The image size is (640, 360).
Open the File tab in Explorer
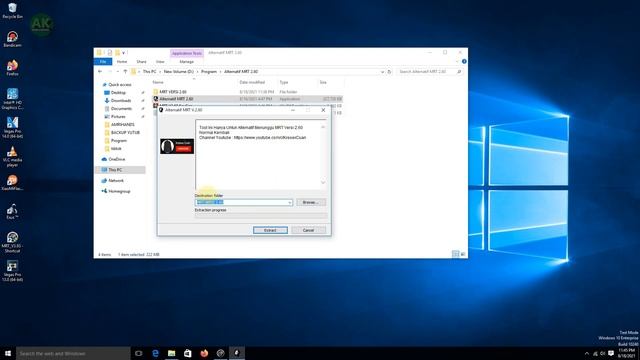pyautogui.click(x=103, y=62)
